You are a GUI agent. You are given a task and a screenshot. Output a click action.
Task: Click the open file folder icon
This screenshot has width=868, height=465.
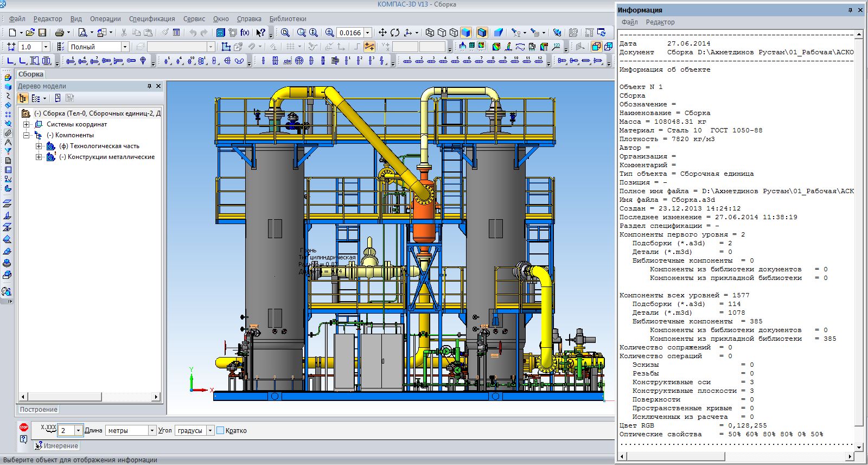click(30, 33)
